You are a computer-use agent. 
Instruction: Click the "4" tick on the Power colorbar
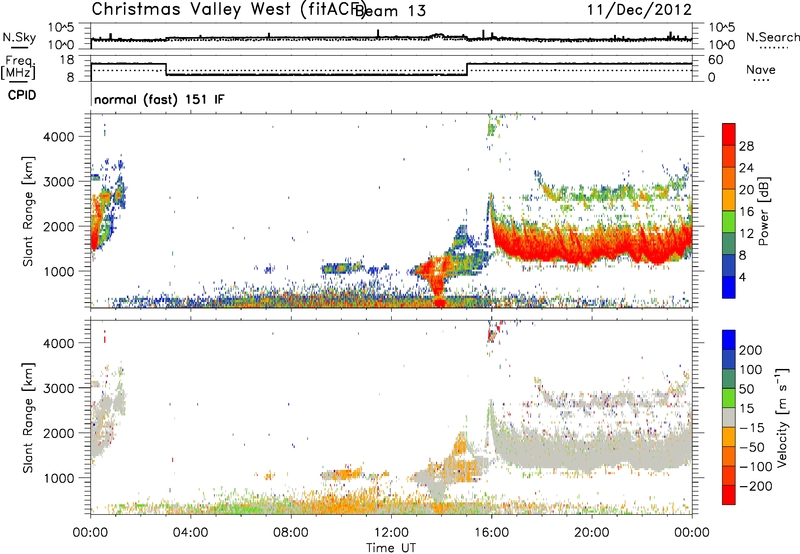[x=742, y=277]
